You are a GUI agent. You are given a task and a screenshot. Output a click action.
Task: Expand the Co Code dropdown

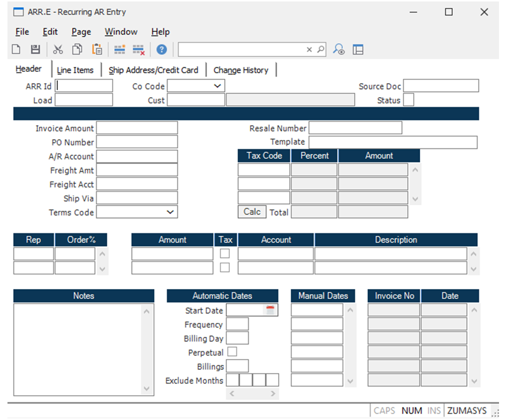pyautogui.click(x=217, y=86)
